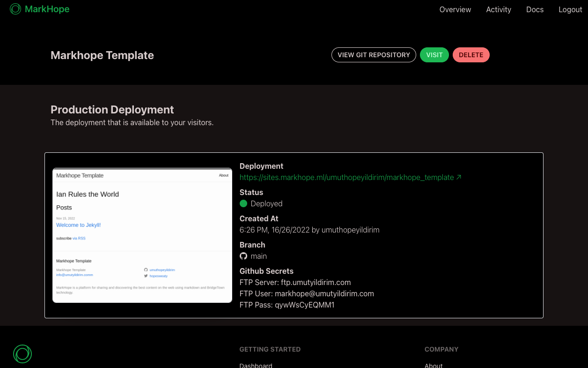Click the external-link arrow beside the deployment URL
Viewport: 588px width, 368px height.
[x=459, y=177]
